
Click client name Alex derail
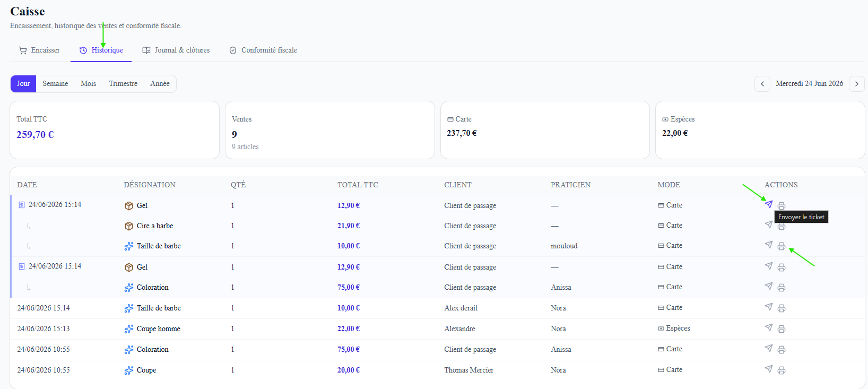point(461,308)
